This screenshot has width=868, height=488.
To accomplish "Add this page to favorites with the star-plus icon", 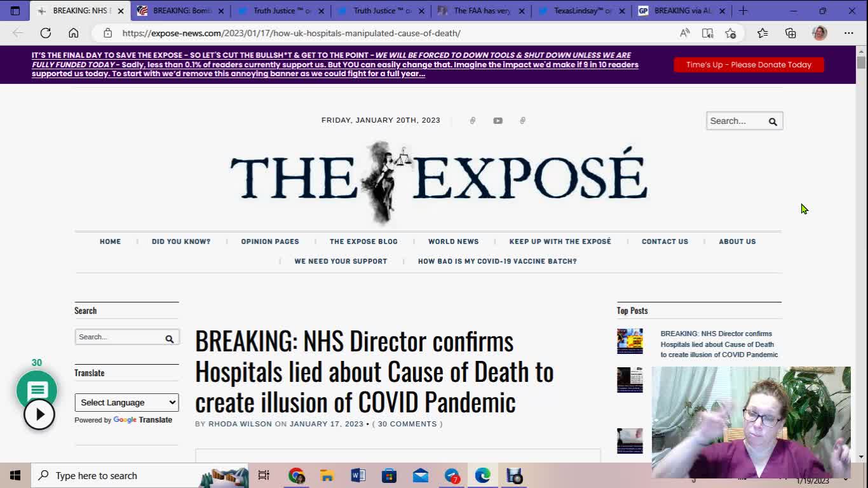I will point(731,33).
